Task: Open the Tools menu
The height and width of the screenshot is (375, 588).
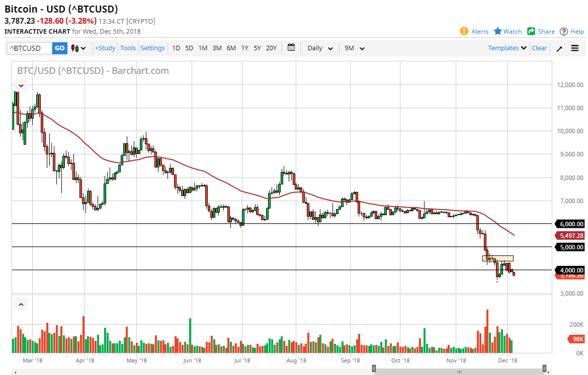Action: [x=128, y=48]
